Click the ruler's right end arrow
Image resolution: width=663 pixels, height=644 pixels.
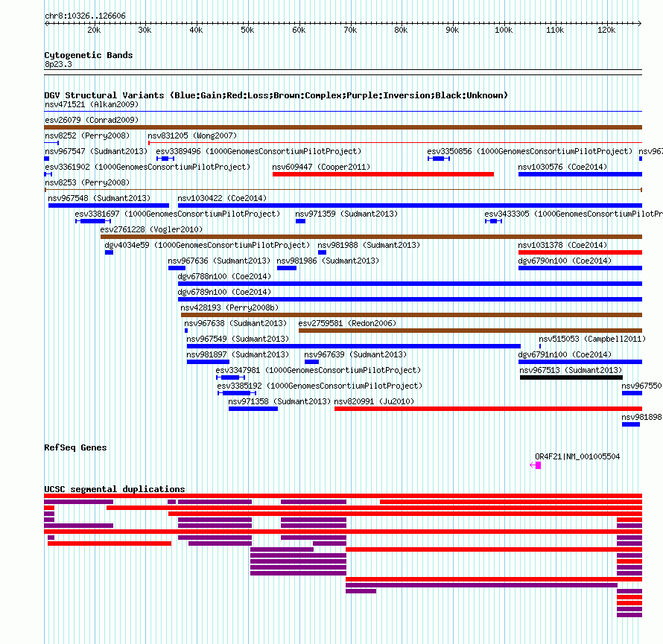[640, 23]
